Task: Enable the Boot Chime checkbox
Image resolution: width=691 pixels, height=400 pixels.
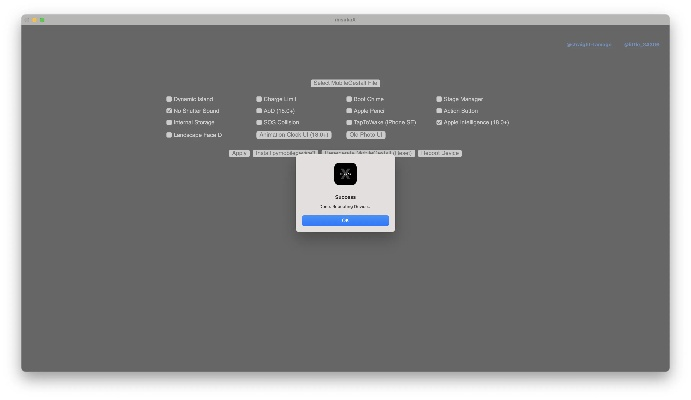Action: pyautogui.click(x=349, y=99)
